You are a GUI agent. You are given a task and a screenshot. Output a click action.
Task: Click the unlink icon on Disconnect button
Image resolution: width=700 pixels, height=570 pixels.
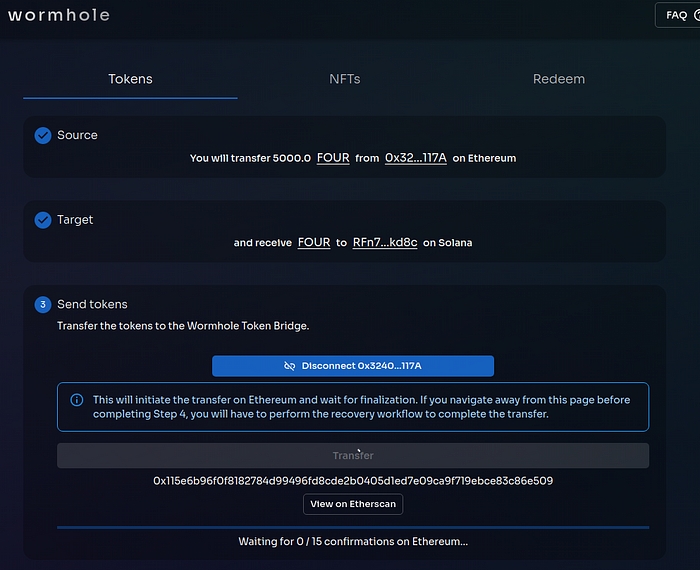pos(290,366)
